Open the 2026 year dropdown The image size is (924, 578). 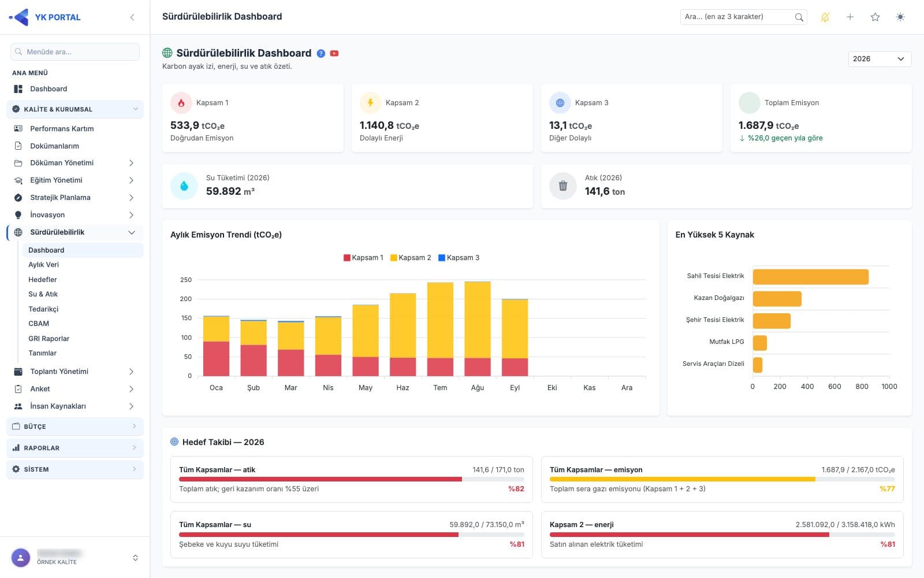point(880,59)
